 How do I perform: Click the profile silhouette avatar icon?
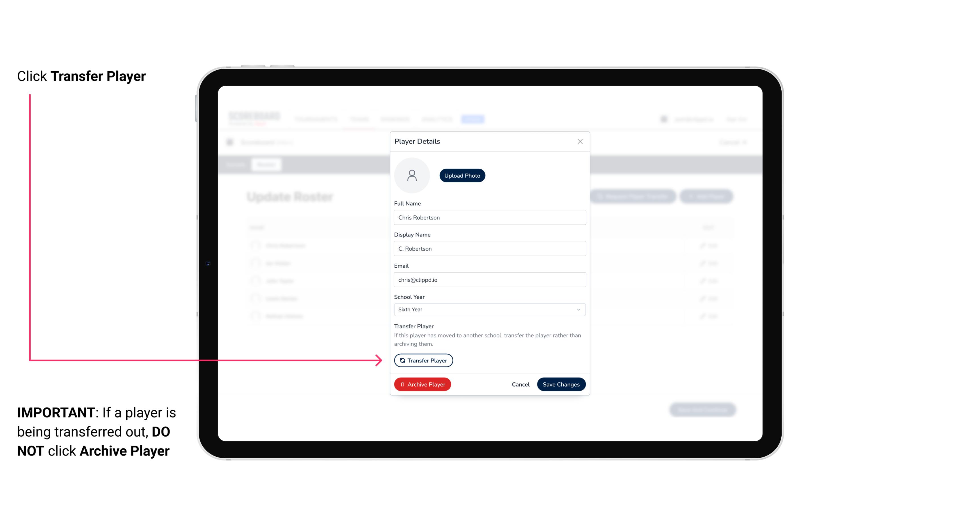(412, 175)
